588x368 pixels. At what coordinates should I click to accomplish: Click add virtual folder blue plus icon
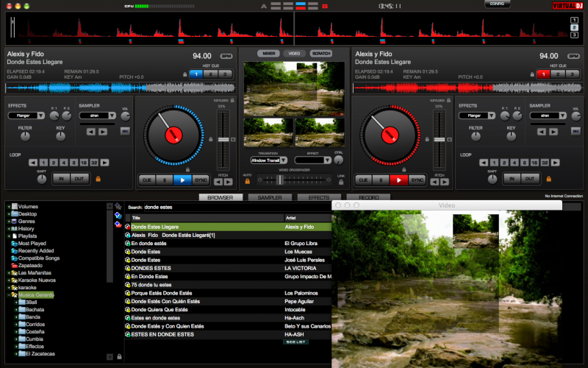coord(118,215)
